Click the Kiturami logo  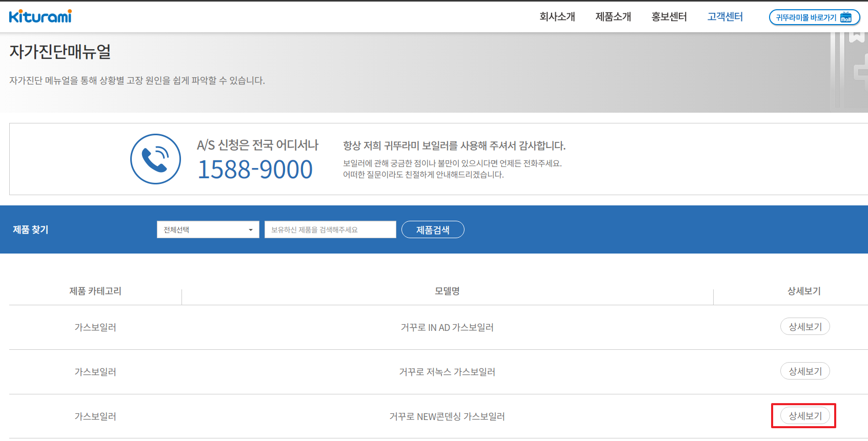pos(40,16)
